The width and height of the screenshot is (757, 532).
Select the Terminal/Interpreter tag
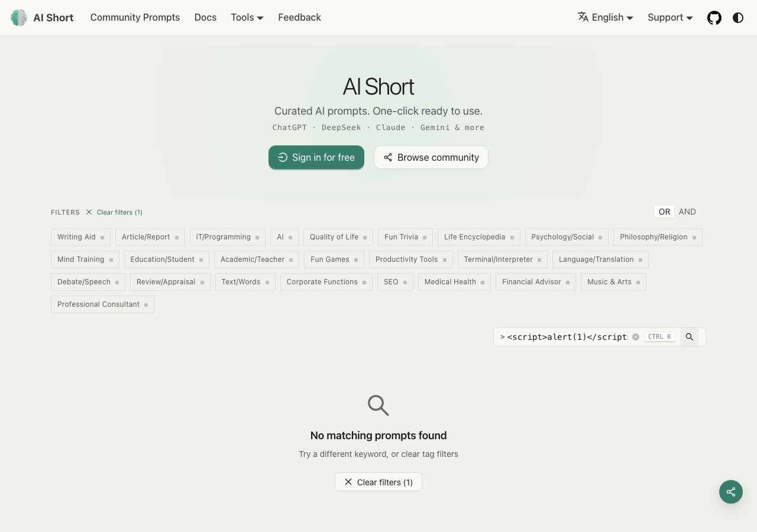tap(503, 259)
